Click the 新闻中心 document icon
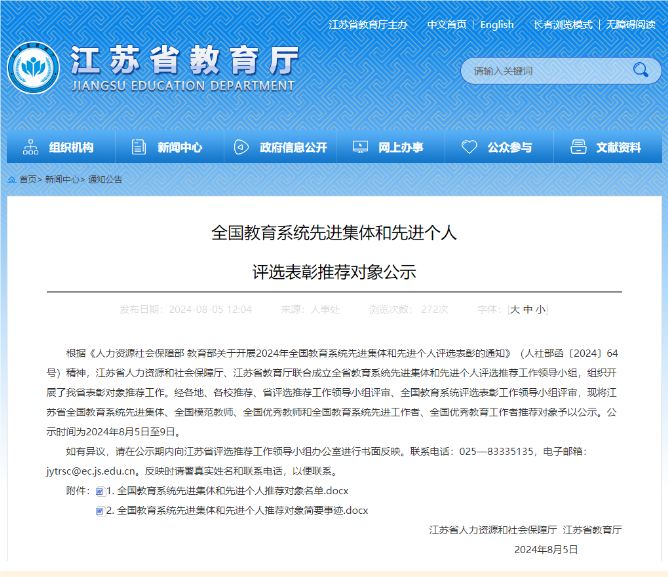Screen dimensions: 668x577 [x=137, y=147]
